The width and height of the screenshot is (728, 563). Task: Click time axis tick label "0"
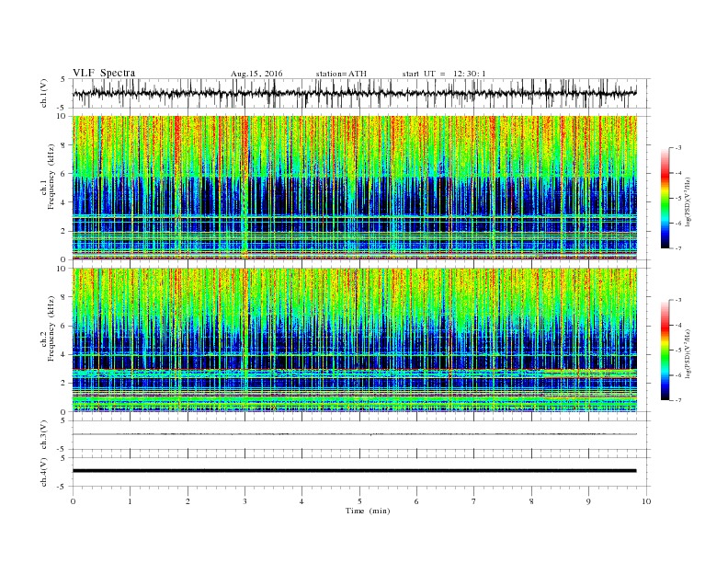click(73, 501)
